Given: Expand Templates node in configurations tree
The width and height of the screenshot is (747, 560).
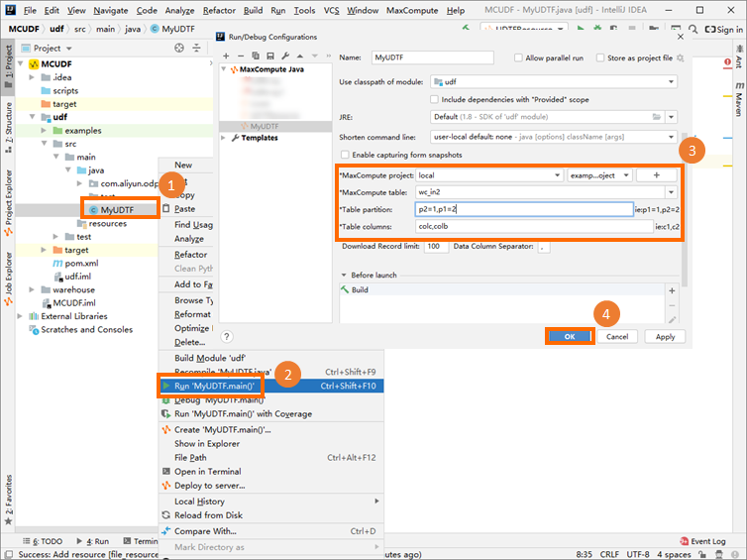Looking at the screenshot, I should tap(224, 138).
